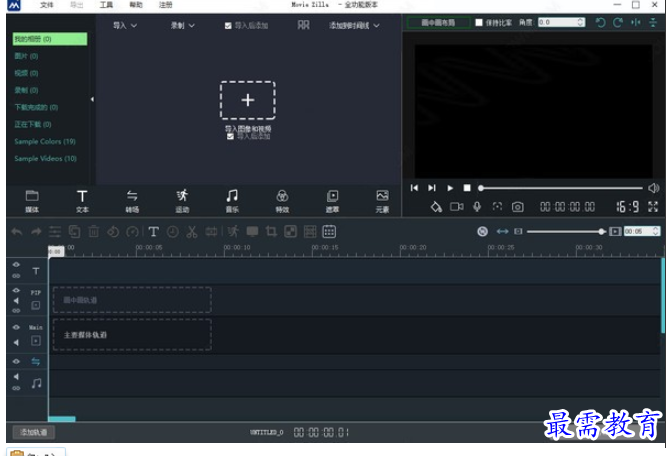The height and width of the screenshot is (456, 668).
Task: Click the 画中画布局 PIP layout button
Action: point(438,22)
